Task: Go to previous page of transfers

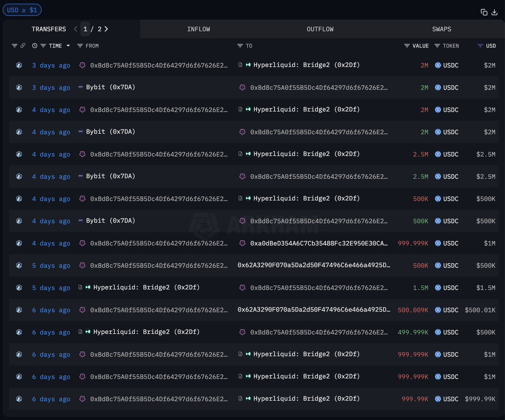Action: click(75, 29)
